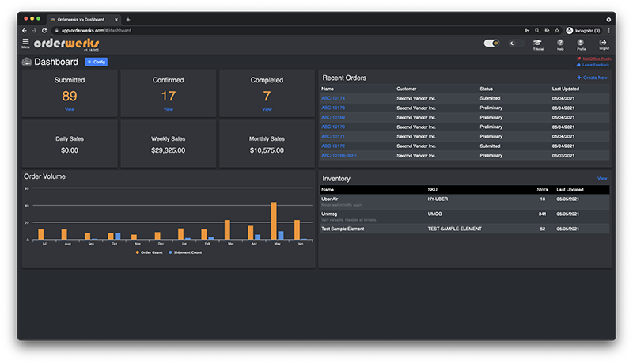Open the hamburger Menu icon
This screenshot has height=364, width=633.
coord(25,44)
